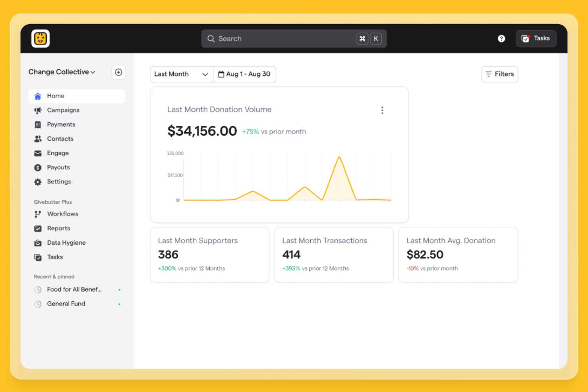Select Engage in the sidebar

coord(58,153)
